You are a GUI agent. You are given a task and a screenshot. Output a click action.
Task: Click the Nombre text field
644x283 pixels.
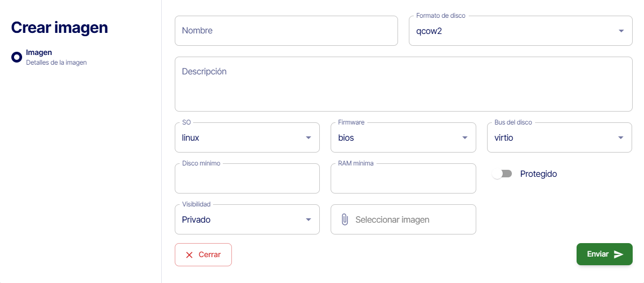click(286, 31)
